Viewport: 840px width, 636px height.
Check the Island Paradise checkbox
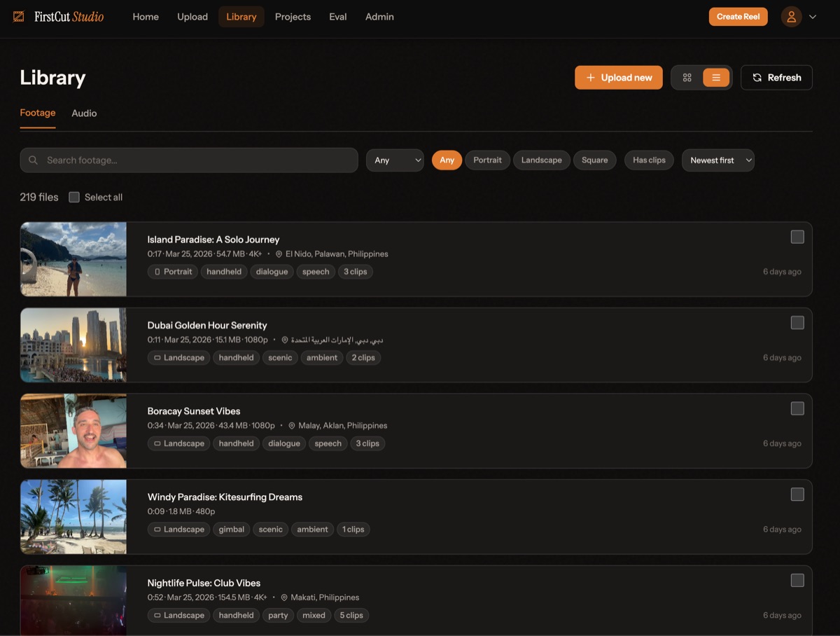pyautogui.click(x=797, y=237)
